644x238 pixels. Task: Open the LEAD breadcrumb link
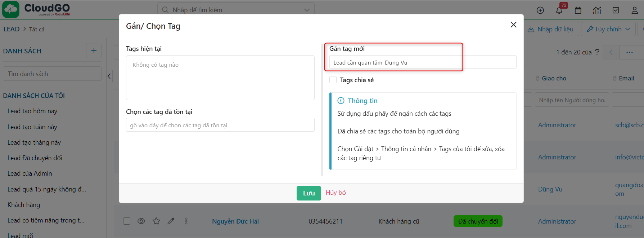[x=12, y=29]
